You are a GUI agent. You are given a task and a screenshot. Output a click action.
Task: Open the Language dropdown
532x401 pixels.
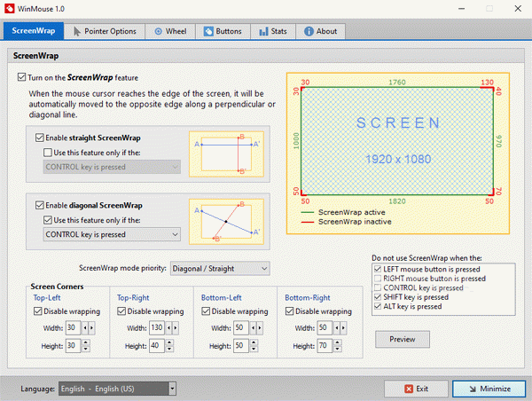117,389
